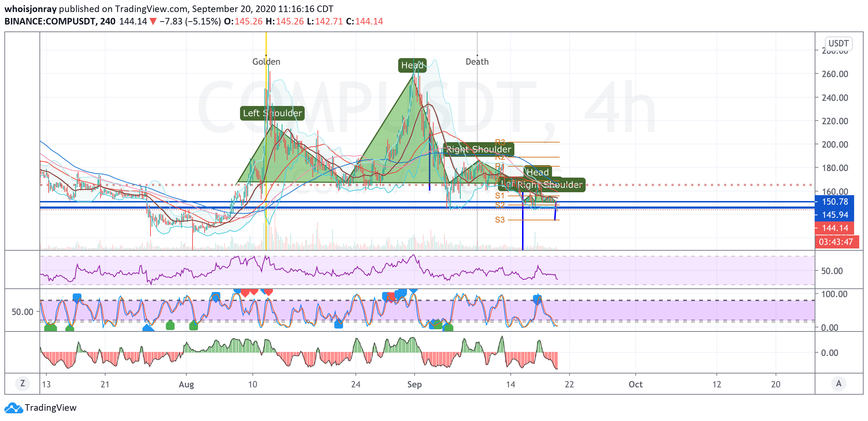Click the Oct date label on time axis
Screen dimensions: 868x421
636,384
